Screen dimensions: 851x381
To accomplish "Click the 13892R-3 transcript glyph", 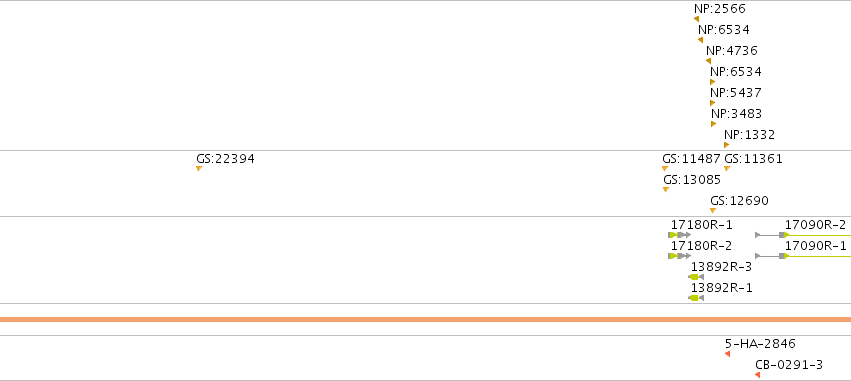I will pos(696,277).
